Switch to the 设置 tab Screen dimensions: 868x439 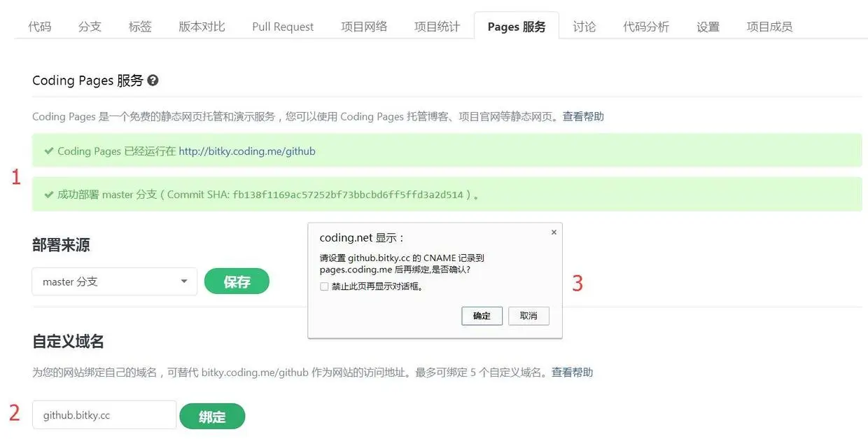(708, 26)
